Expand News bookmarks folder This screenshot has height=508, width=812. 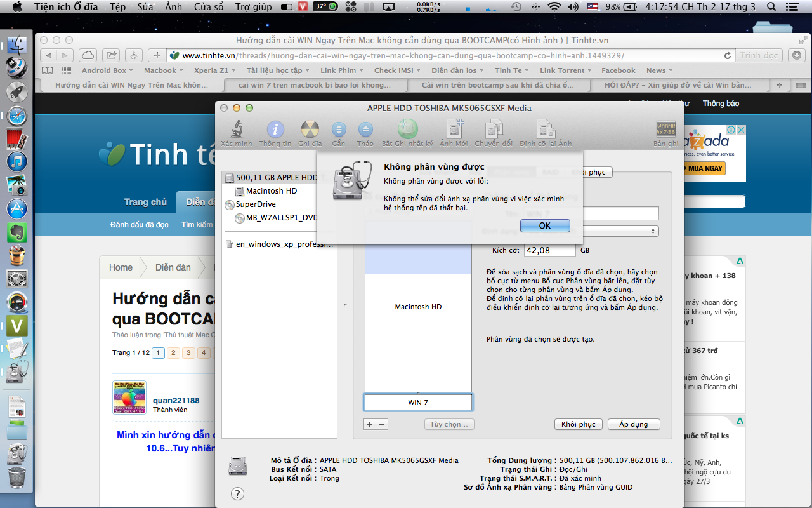pos(660,70)
